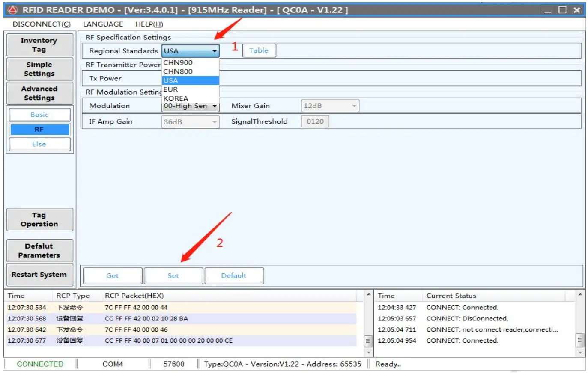This screenshot has height=373, width=588.
Task: Open the LANGUAGE menu
Action: [103, 24]
